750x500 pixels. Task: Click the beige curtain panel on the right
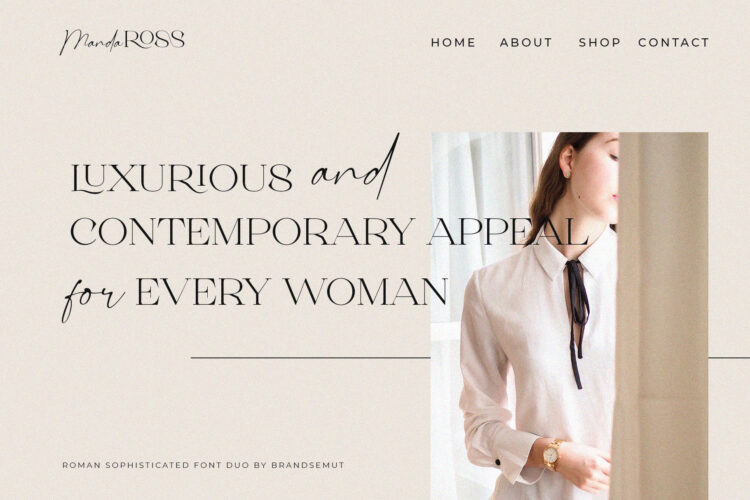pyautogui.click(x=661, y=316)
